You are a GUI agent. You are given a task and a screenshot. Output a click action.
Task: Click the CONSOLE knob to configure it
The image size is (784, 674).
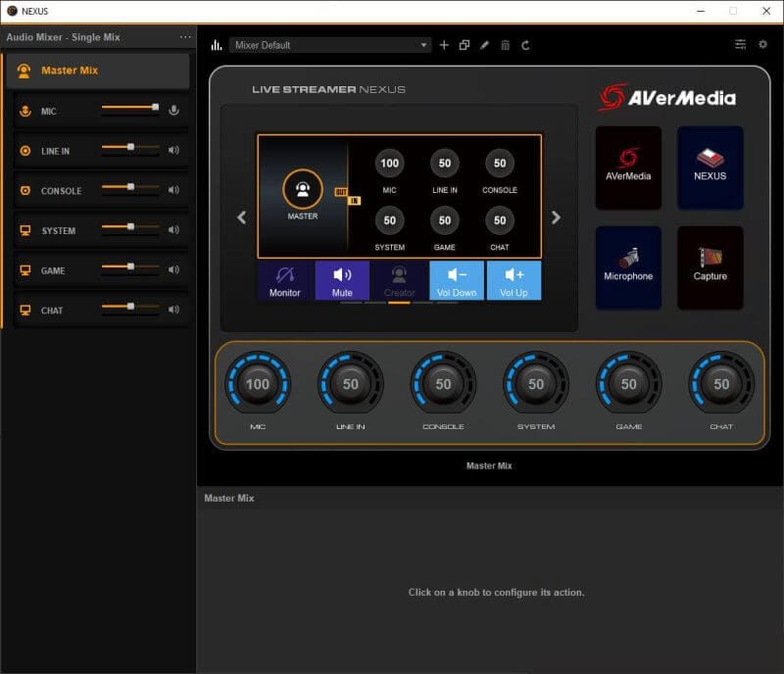(x=444, y=385)
